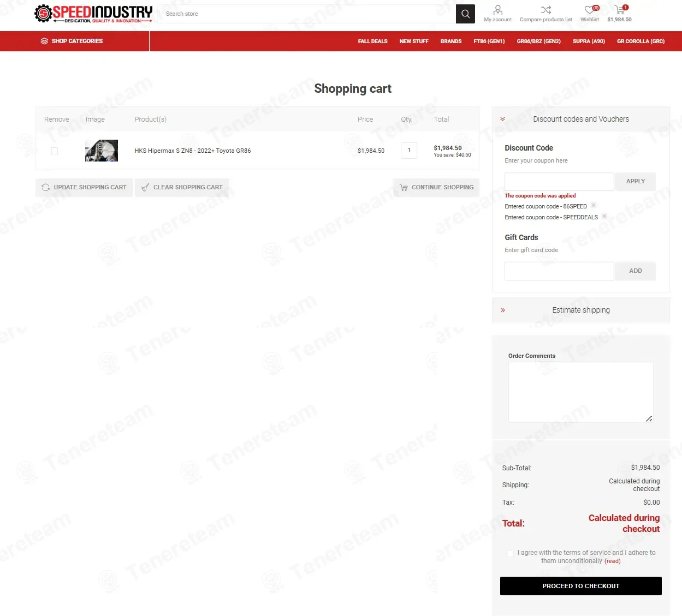
Task: Open HKS Hipermax S ZN8 product link
Action: tap(193, 151)
